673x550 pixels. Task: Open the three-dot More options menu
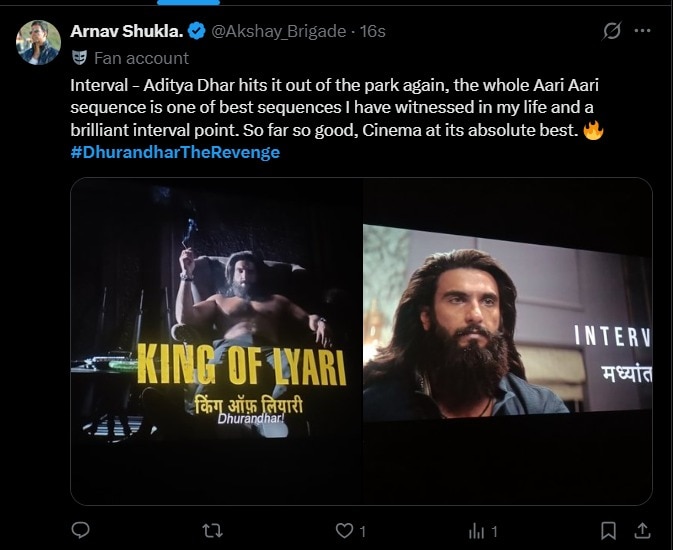[x=643, y=32]
